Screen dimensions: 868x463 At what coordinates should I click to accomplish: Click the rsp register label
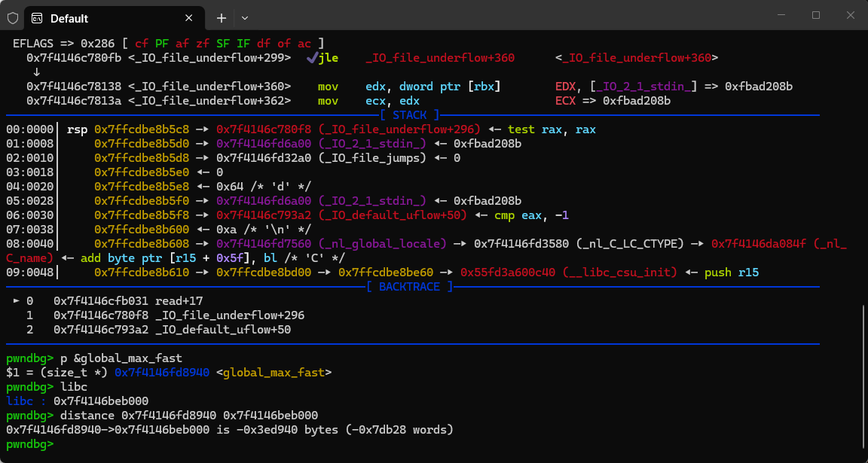(x=78, y=129)
